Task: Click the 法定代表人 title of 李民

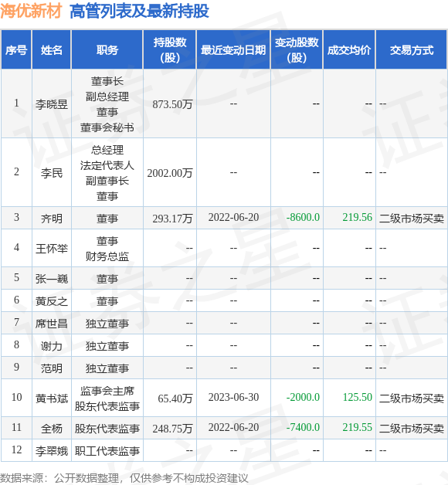Action: 107,165
